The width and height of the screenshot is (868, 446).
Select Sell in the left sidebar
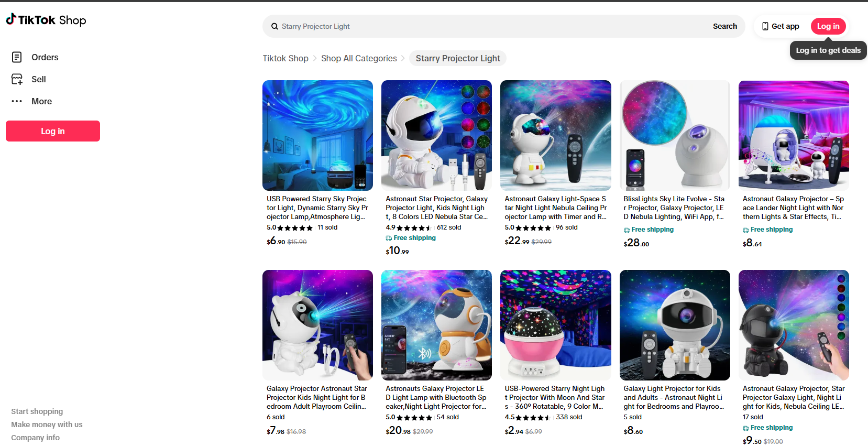tap(38, 79)
